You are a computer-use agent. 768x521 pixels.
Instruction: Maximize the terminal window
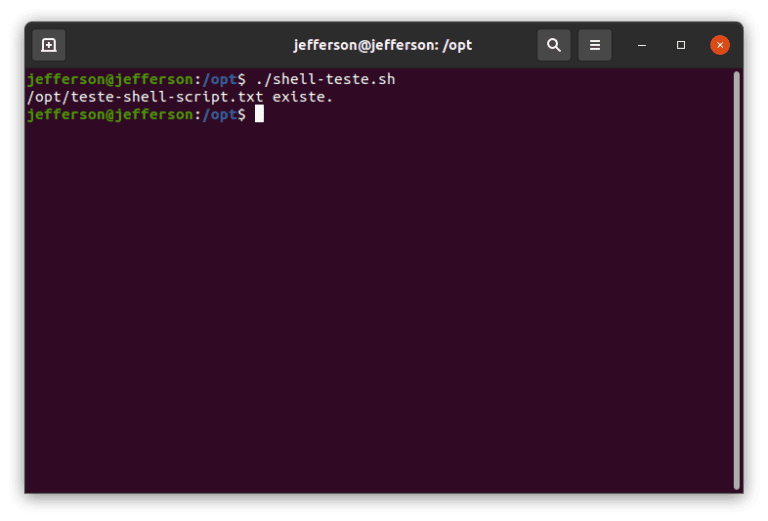pyautogui.click(x=681, y=45)
